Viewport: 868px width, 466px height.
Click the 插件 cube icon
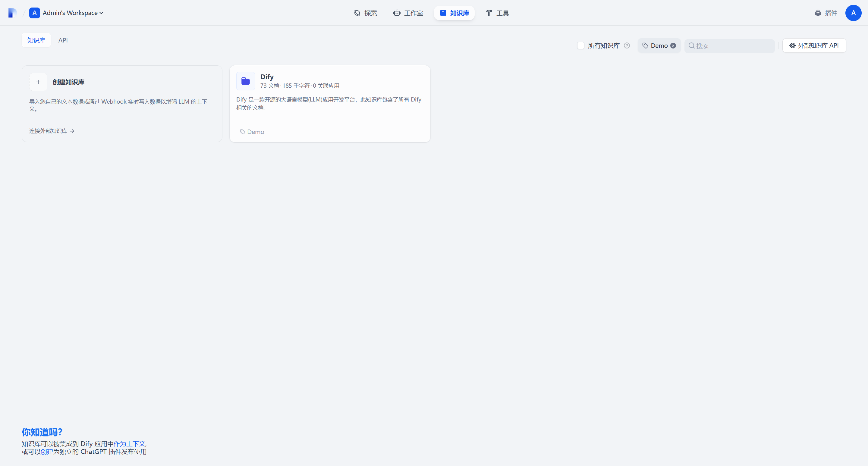click(x=818, y=13)
